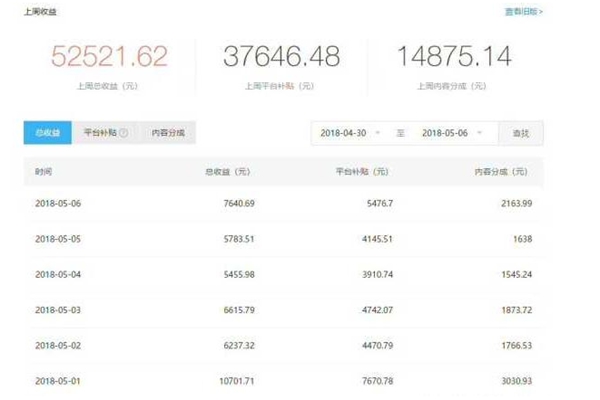Click content share value 3030.93
This screenshot has width=600, height=400.
point(517,381)
